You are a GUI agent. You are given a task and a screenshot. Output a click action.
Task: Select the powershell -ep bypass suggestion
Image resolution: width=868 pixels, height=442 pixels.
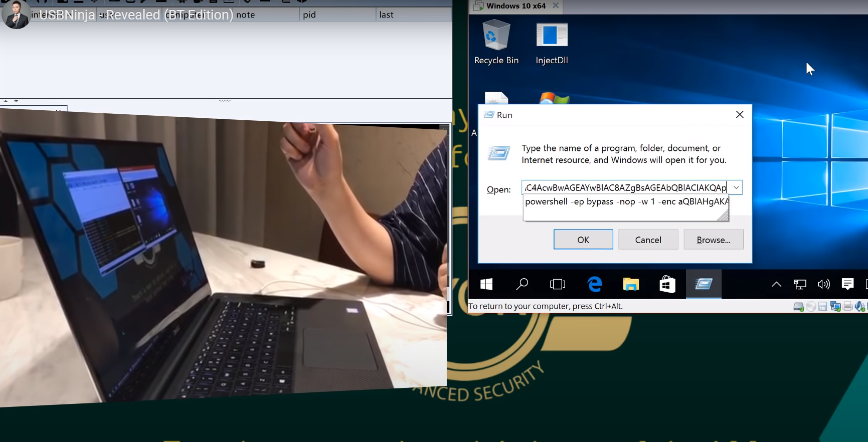(626, 201)
